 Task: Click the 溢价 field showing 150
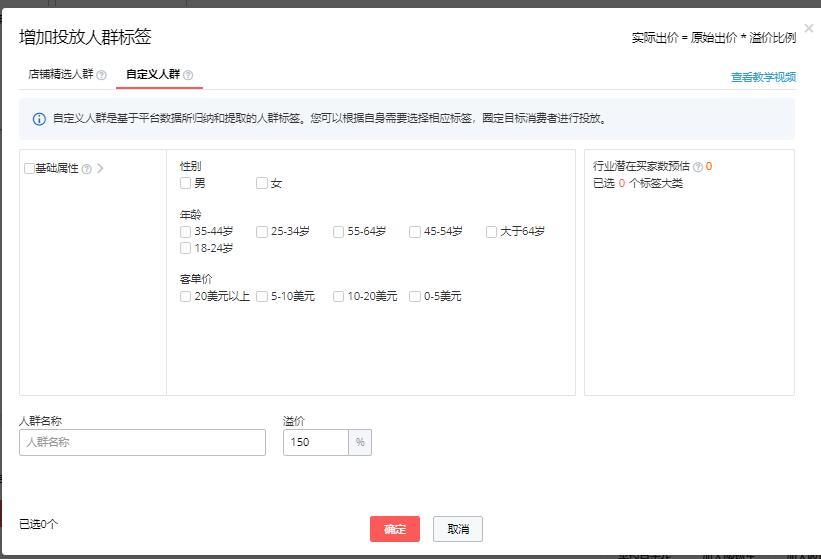pyautogui.click(x=316, y=442)
